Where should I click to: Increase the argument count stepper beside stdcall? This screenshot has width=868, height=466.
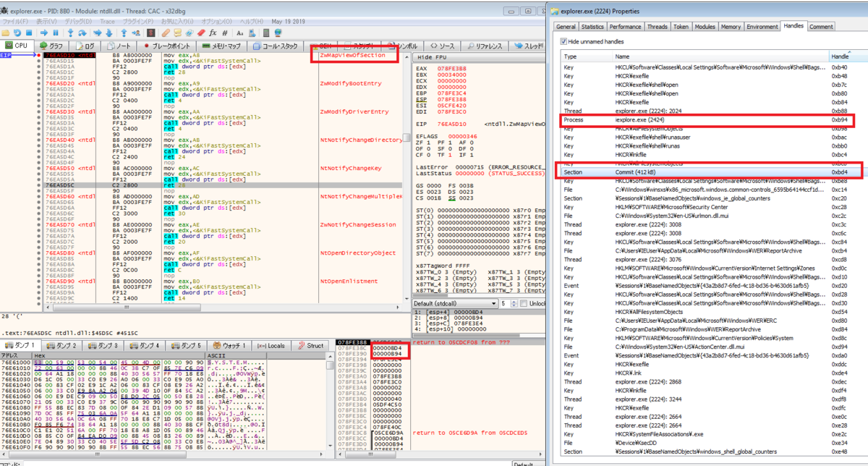(x=514, y=301)
